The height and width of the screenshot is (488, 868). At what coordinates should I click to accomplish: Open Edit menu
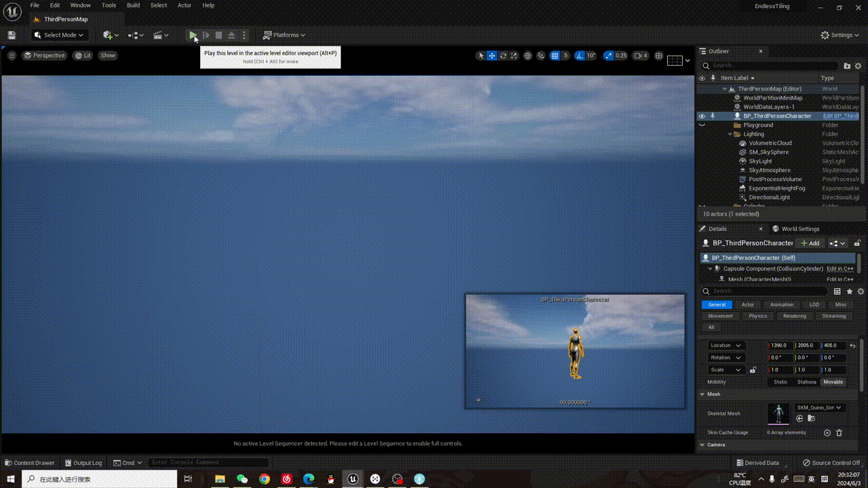pyautogui.click(x=55, y=5)
